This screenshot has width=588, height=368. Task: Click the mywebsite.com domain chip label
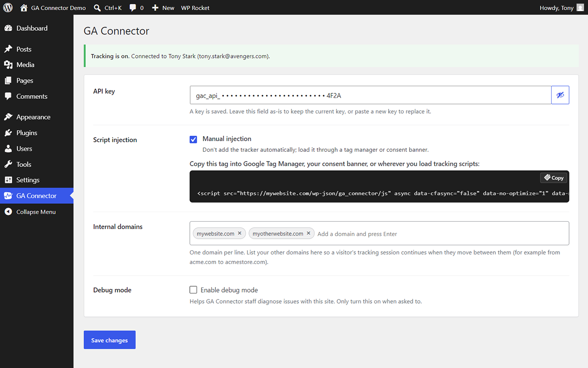(x=215, y=234)
